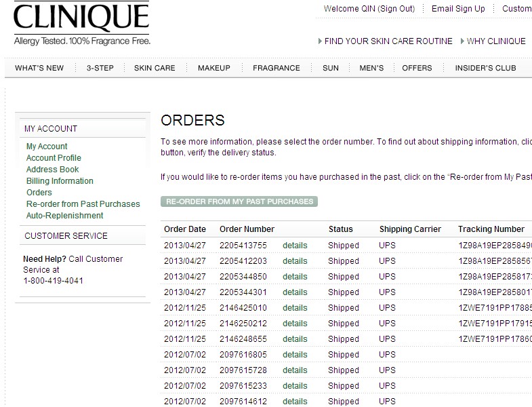View details for order 2097614612
532x407 pixels.
pyautogui.click(x=295, y=402)
